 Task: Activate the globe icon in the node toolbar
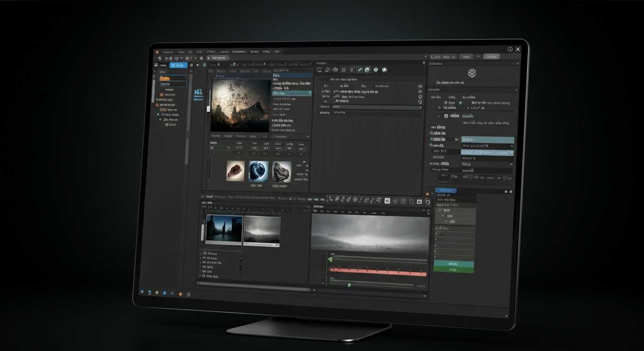coord(368,70)
